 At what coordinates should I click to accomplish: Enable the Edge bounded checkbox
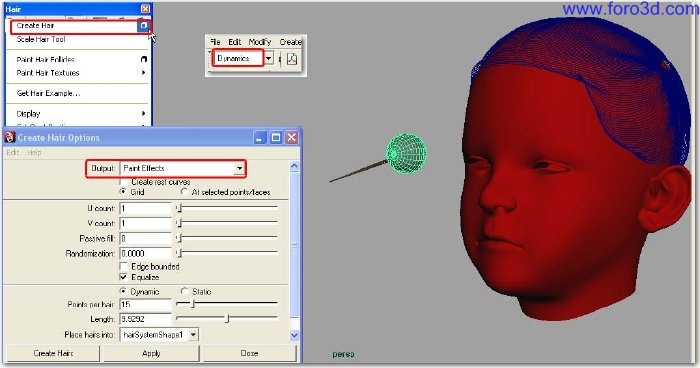coord(124,267)
